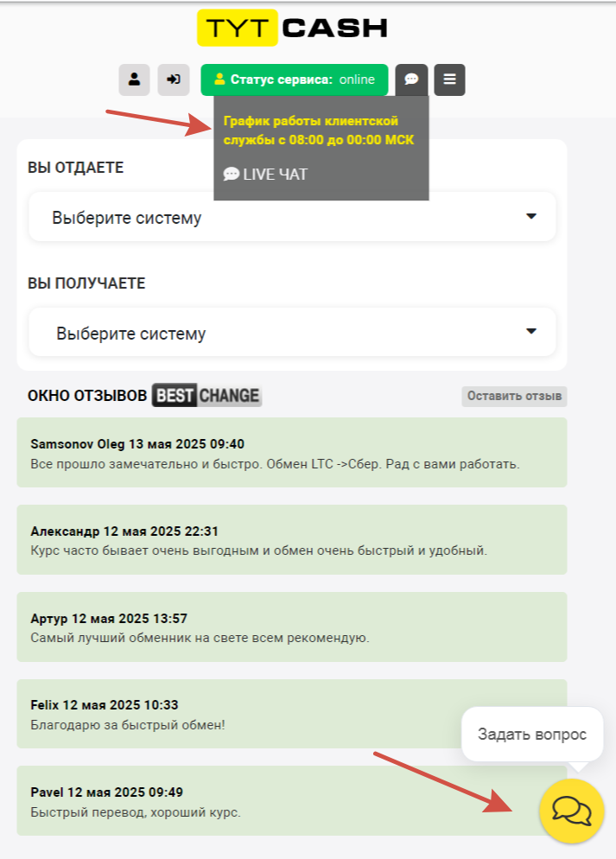Screen dimensions: 616x859
Task: Select LIVE ЧАТ in the popup menu
Action: click(x=266, y=175)
